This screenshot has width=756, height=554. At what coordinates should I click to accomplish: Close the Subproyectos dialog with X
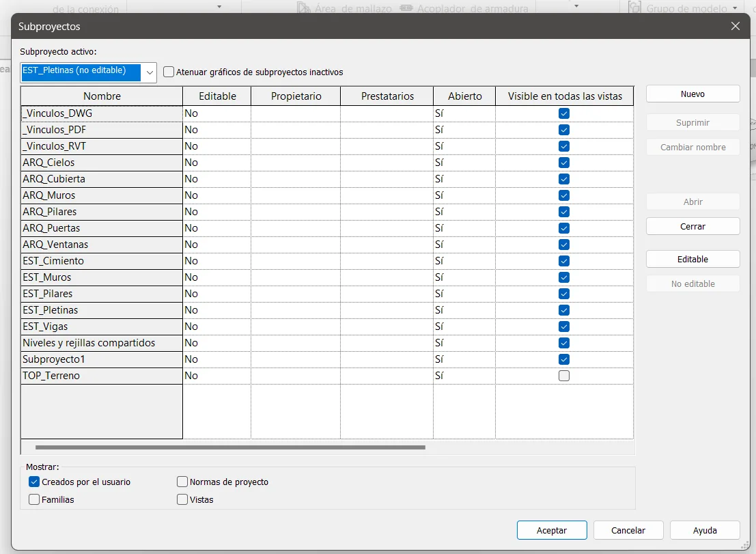click(736, 26)
